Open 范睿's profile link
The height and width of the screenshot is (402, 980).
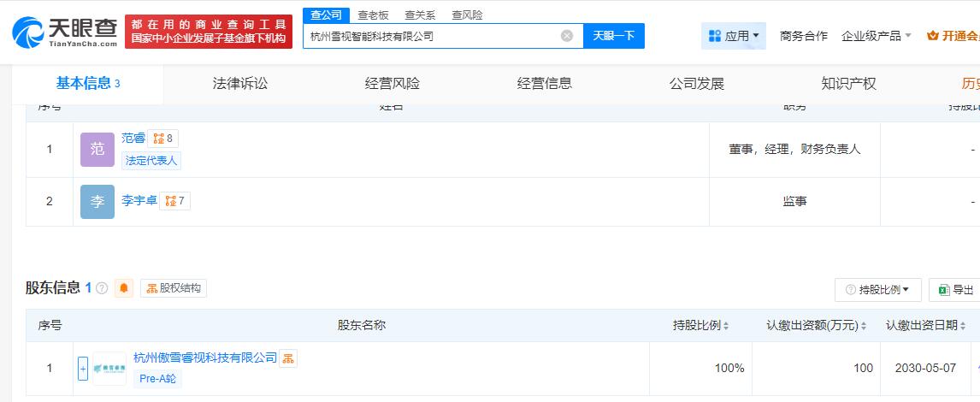pos(133,139)
